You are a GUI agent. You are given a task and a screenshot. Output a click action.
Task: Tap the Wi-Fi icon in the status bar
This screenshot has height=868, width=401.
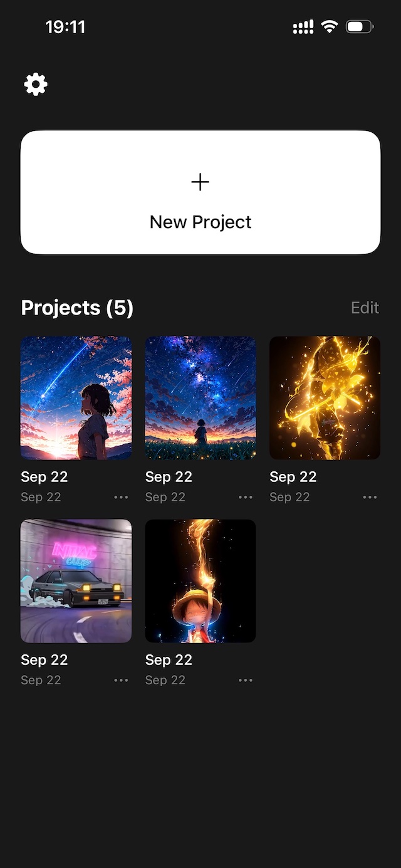pos(328,26)
